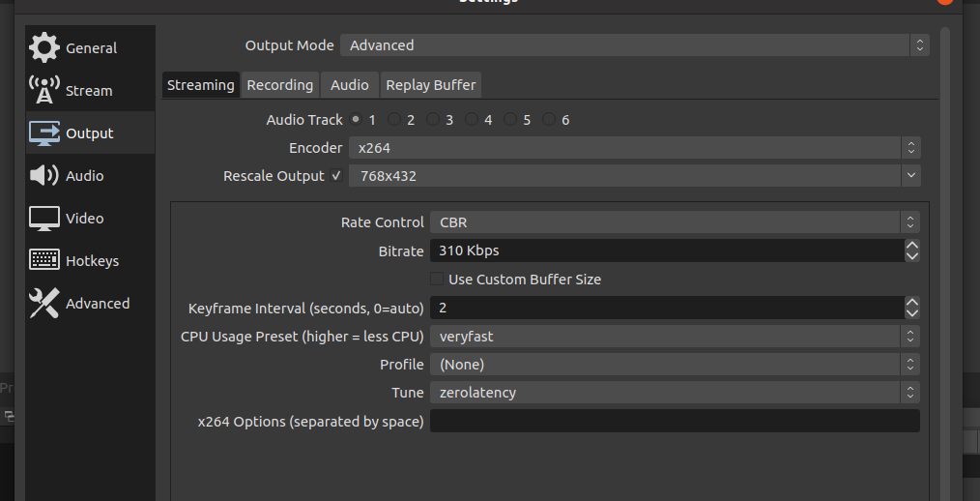Open Audio settings via speaker icon
The image size is (980, 501).
(x=44, y=175)
